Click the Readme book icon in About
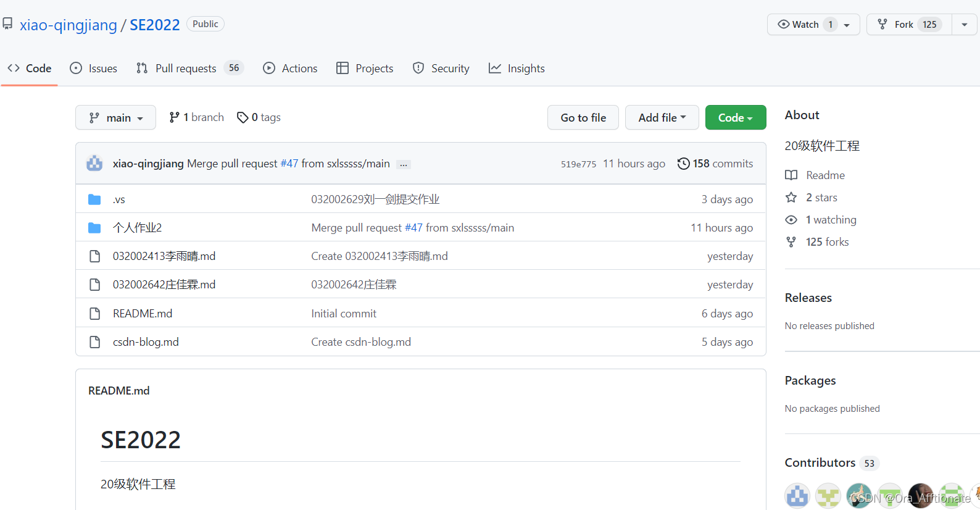This screenshot has width=980, height=510. [791, 175]
